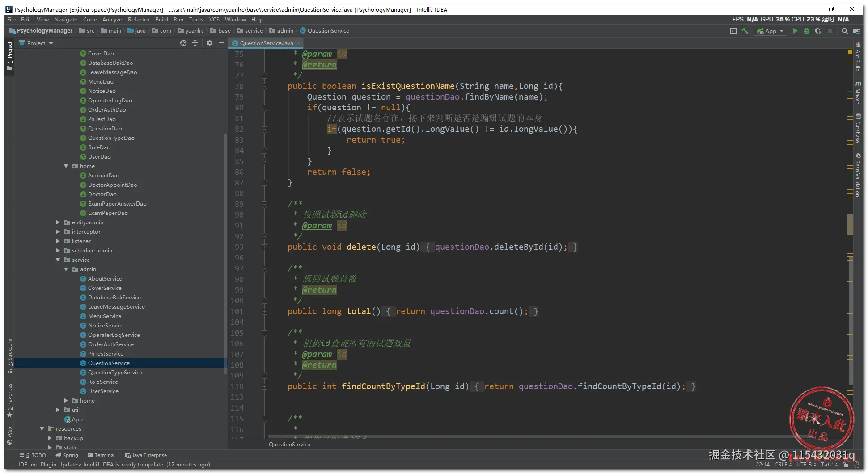Viewport: 868px width, 474px height.
Task: Close the QuestionService.java editor tab
Action: coord(298,43)
